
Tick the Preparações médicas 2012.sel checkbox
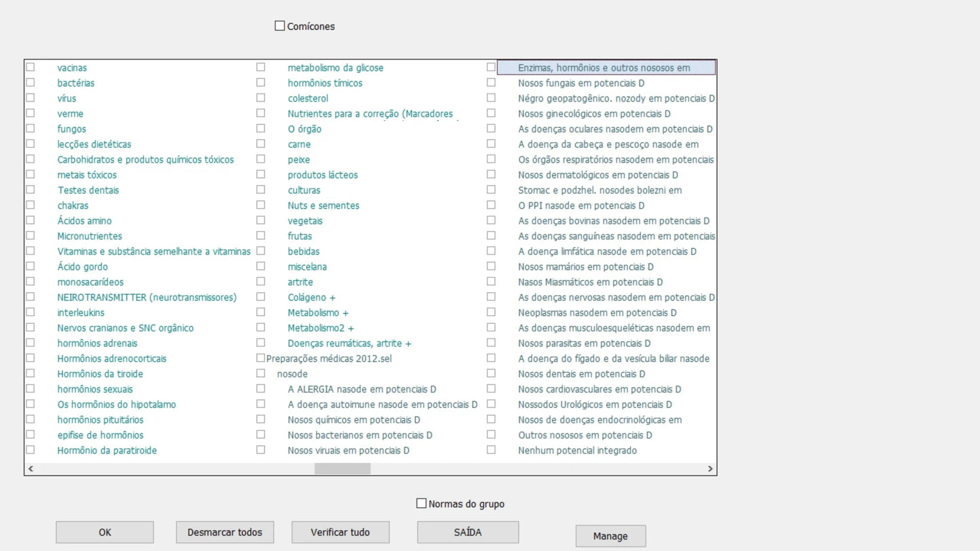point(260,358)
